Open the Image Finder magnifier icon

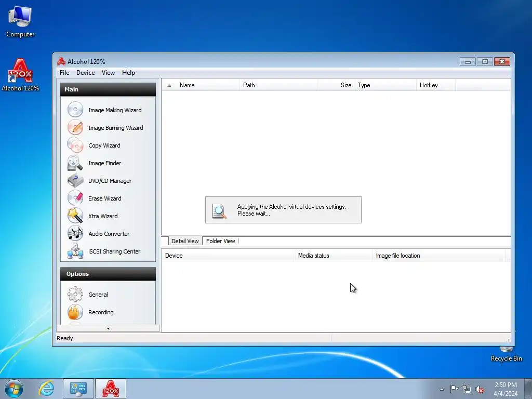[x=75, y=163]
